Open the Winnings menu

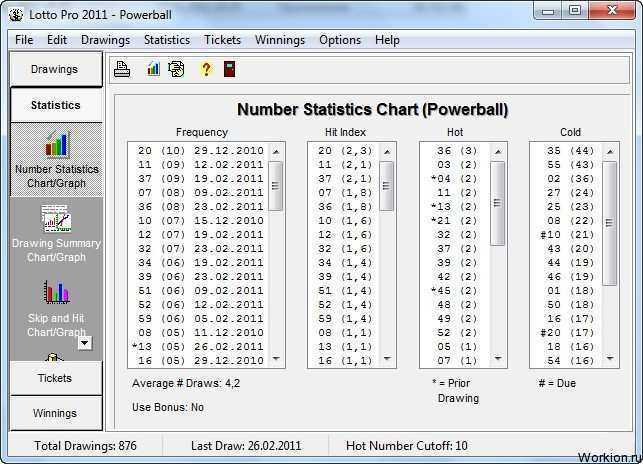(x=280, y=40)
